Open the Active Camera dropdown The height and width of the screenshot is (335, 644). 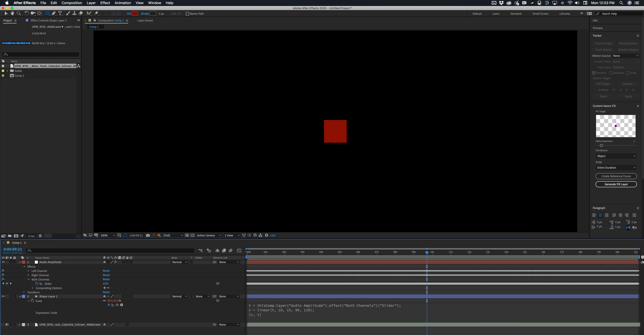208,235
